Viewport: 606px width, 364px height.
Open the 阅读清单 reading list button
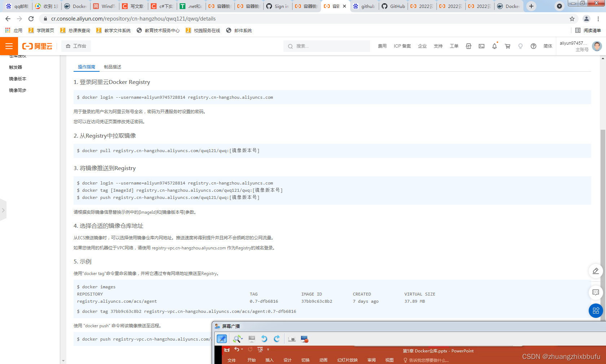(588, 31)
